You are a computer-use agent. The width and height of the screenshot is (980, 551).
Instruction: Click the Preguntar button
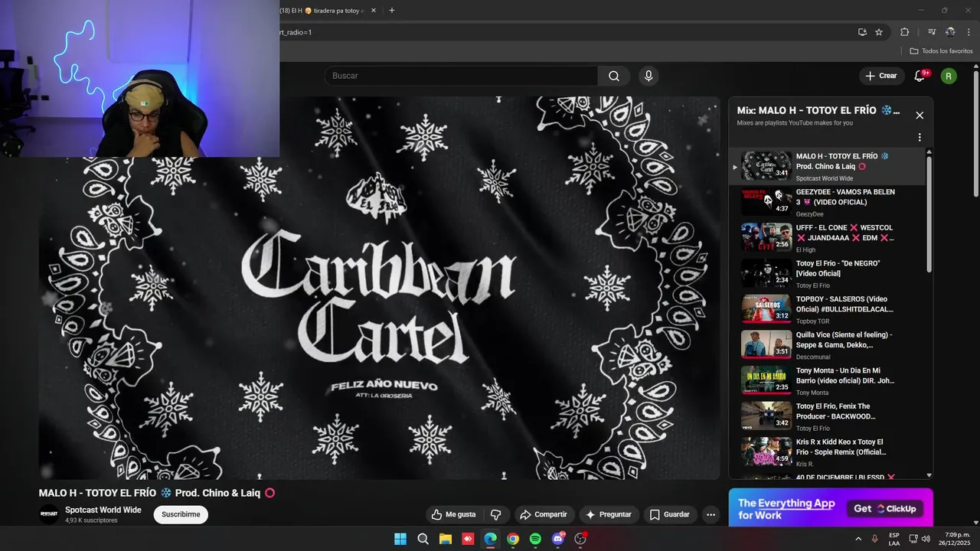[x=609, y=514]
